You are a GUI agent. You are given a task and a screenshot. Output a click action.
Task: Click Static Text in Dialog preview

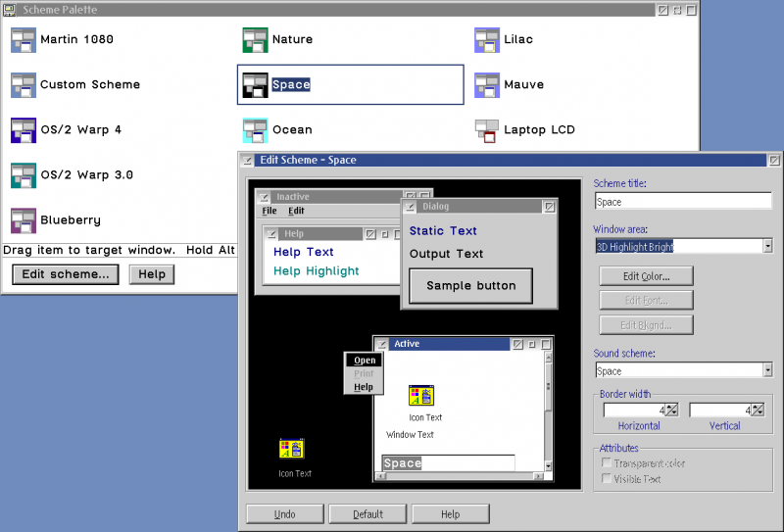(x=443, y=231)
